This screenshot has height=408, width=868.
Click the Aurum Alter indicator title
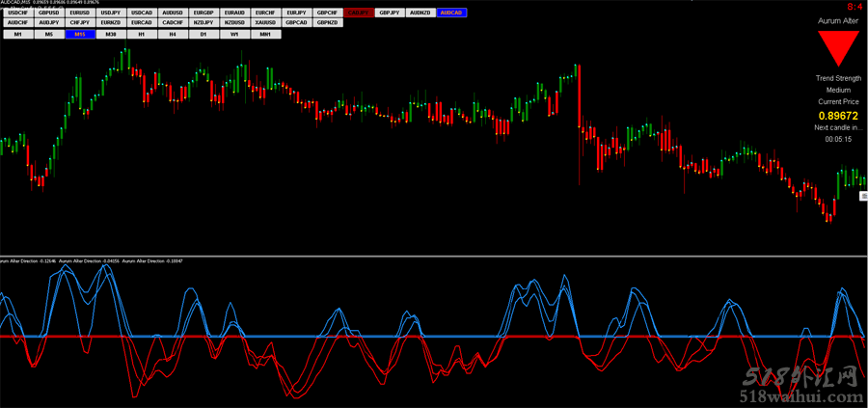tap(837, 18)
